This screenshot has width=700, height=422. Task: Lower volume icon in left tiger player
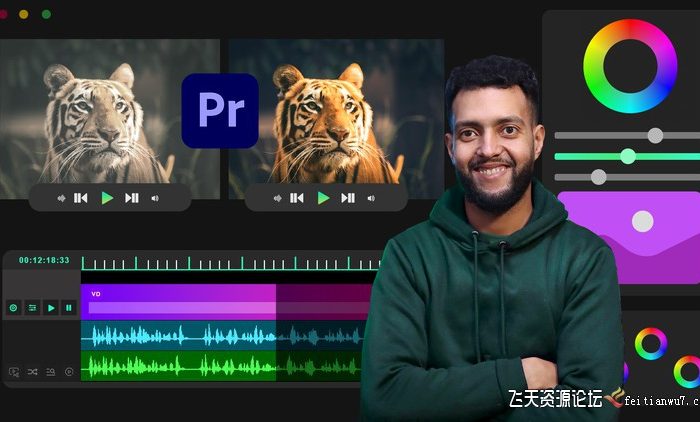click(x=61, y=198)
